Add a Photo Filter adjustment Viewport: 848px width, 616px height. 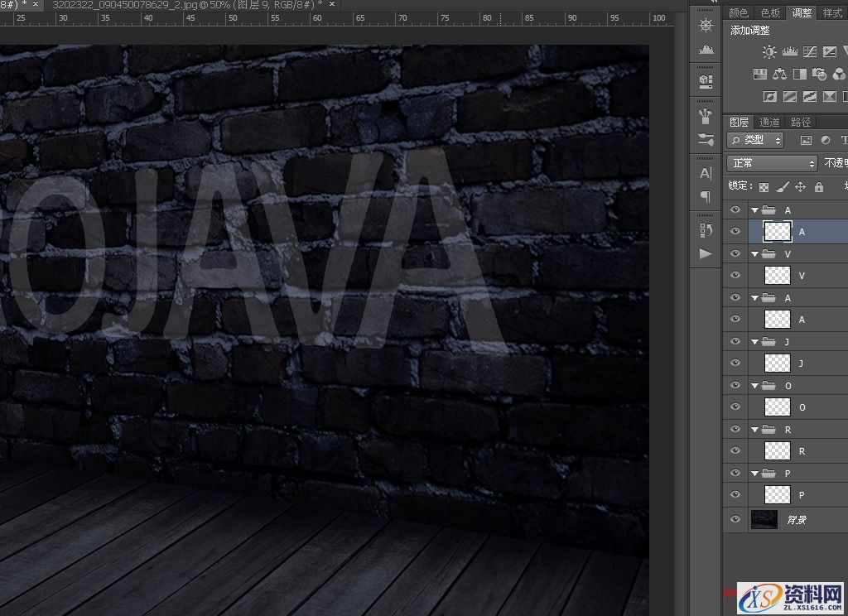coord(819,75)
